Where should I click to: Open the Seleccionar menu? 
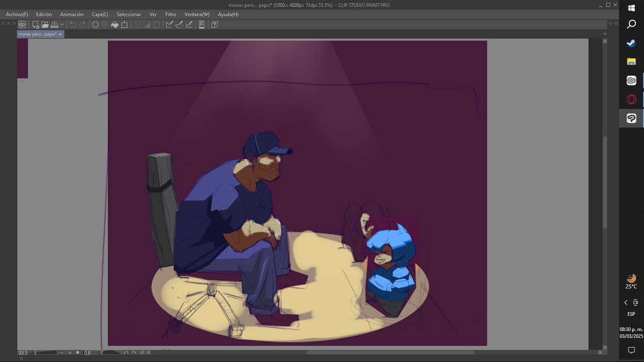click(129, 14)
